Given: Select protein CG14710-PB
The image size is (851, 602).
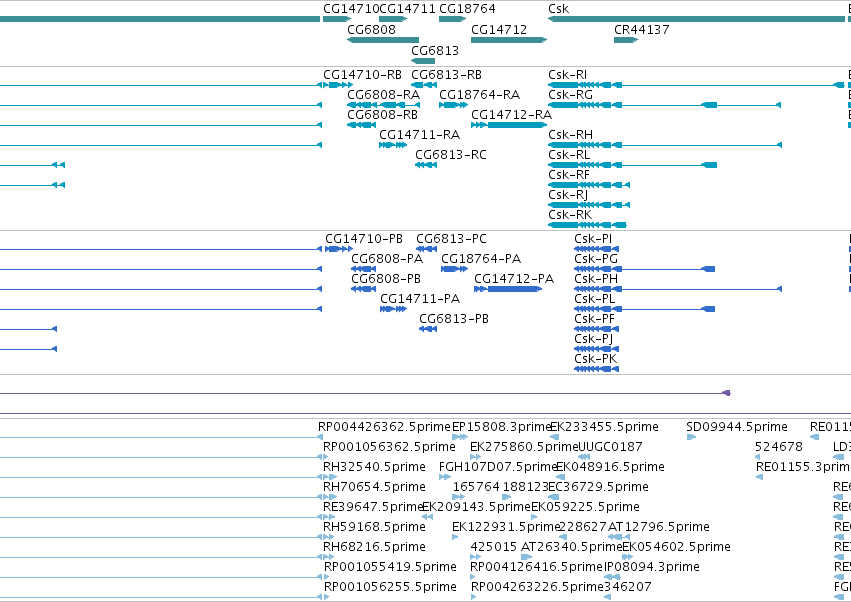Looking at the screenshot, I should (339, 249).
